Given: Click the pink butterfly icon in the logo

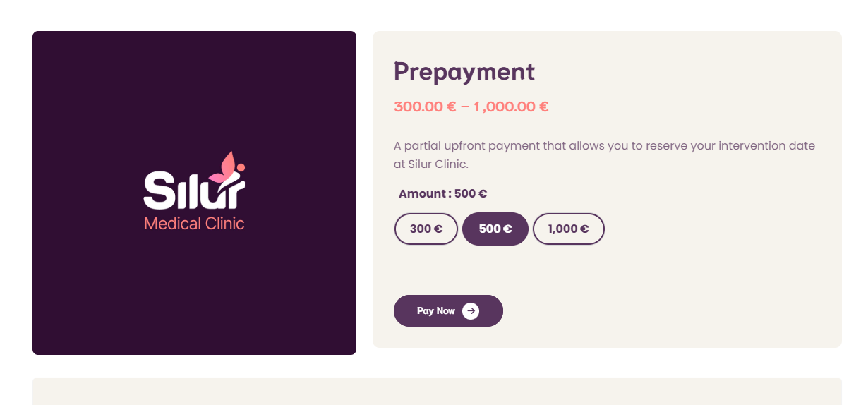Looking at the screenshot, I should coord(224,168).
